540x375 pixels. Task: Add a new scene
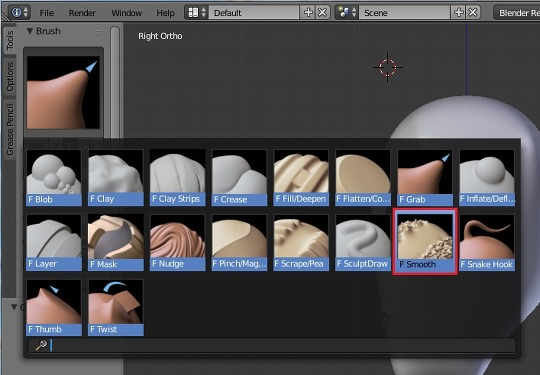tap(459, 12)
